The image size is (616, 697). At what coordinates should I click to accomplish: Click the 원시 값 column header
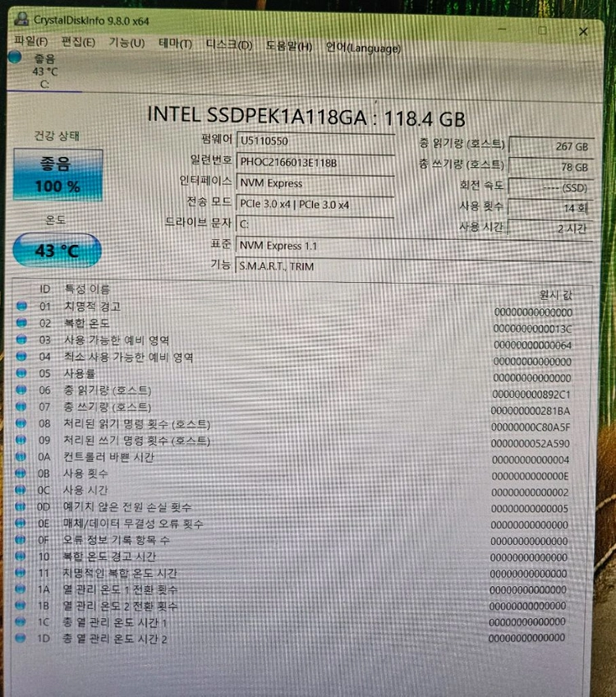[555, 295]
